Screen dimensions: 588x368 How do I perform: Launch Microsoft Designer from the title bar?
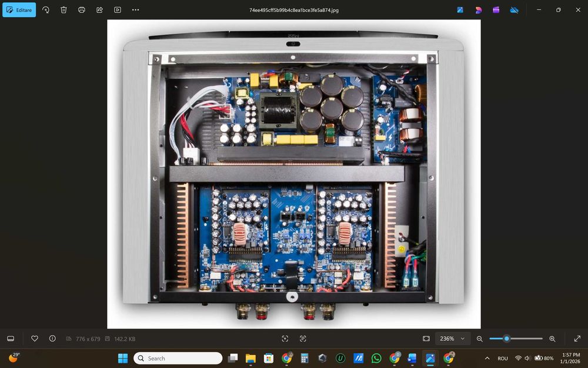tap(478, 10)
